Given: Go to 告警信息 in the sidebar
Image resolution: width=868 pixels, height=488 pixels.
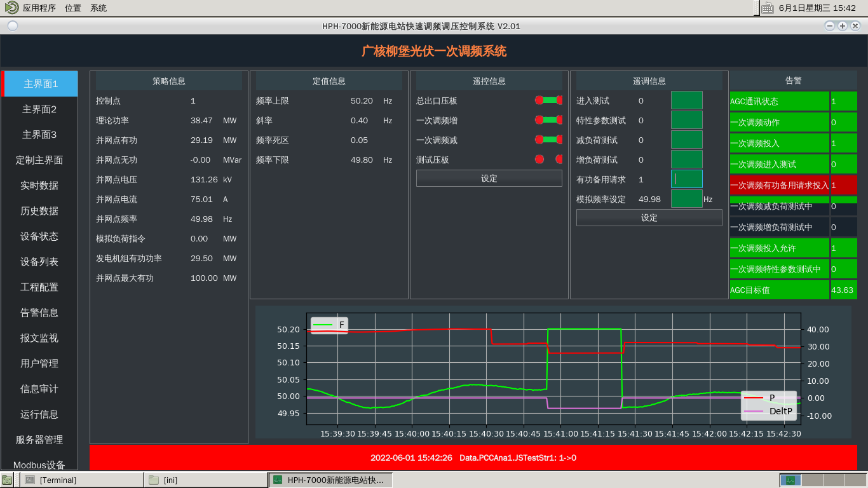Looking at the screenshot, I should pos(40,313).
